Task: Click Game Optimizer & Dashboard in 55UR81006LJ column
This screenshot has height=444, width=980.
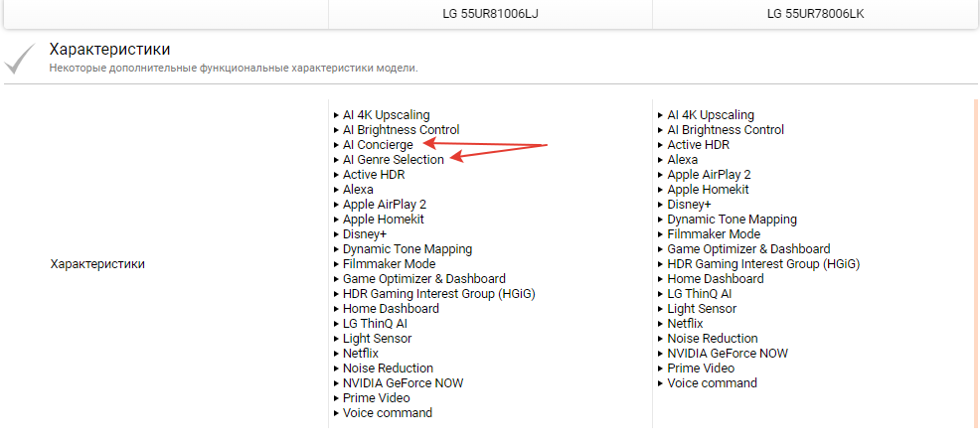Action: click(424, 279)
